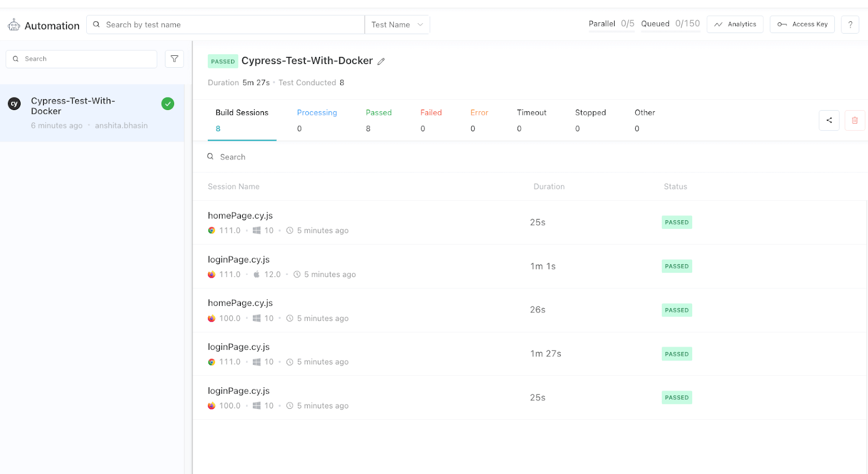Click the Session Name column header
The image size is (868, 474).
[234, 187]
